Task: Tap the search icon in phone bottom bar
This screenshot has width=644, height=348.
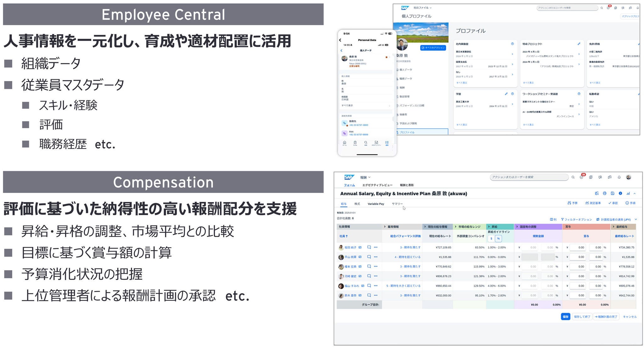Action: [x=366, y=143]
